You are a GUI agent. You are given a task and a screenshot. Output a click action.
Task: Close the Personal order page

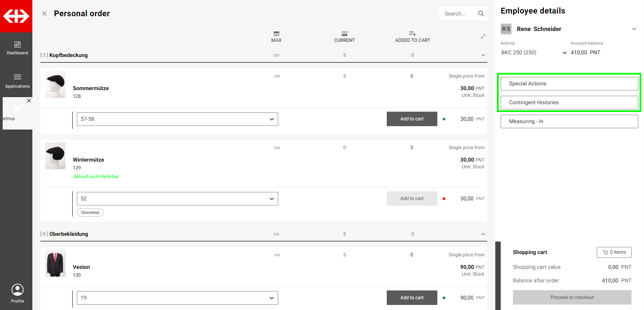click(x=45, y=13)
